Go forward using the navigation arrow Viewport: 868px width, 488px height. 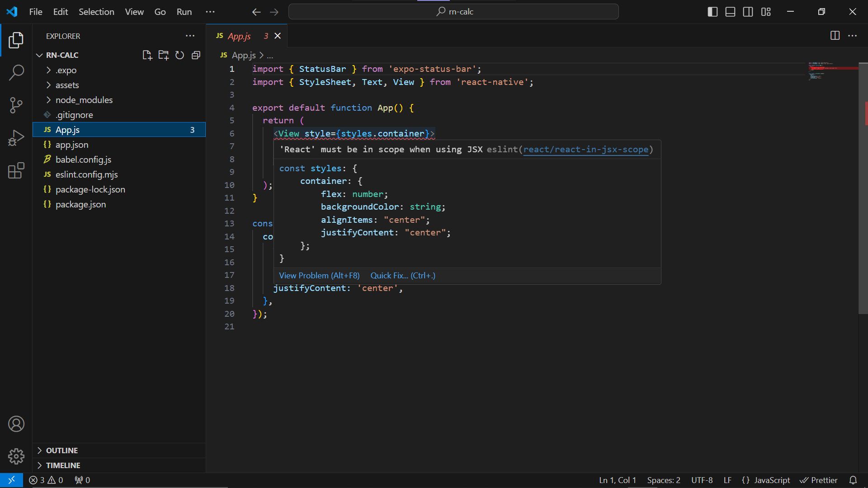click(x=274, y=12)
